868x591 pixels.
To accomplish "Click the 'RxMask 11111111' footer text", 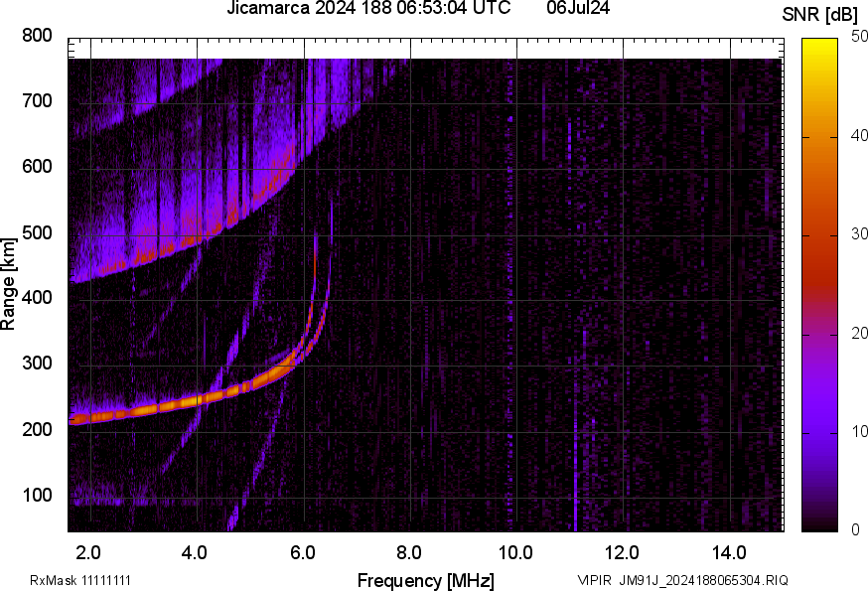I will point(80,580).
